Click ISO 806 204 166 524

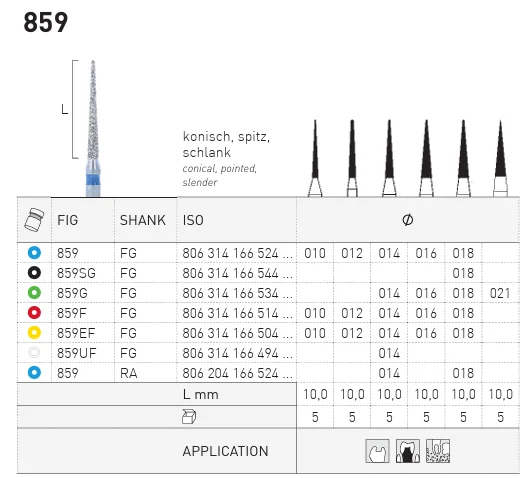click(x=238, y=373)
